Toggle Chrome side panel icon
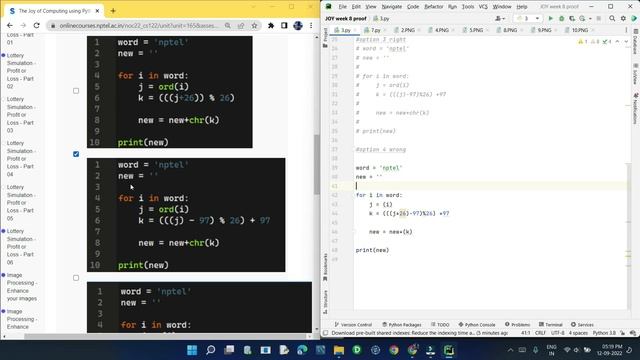This screenshot has width=640, height=360. (284, 25)
